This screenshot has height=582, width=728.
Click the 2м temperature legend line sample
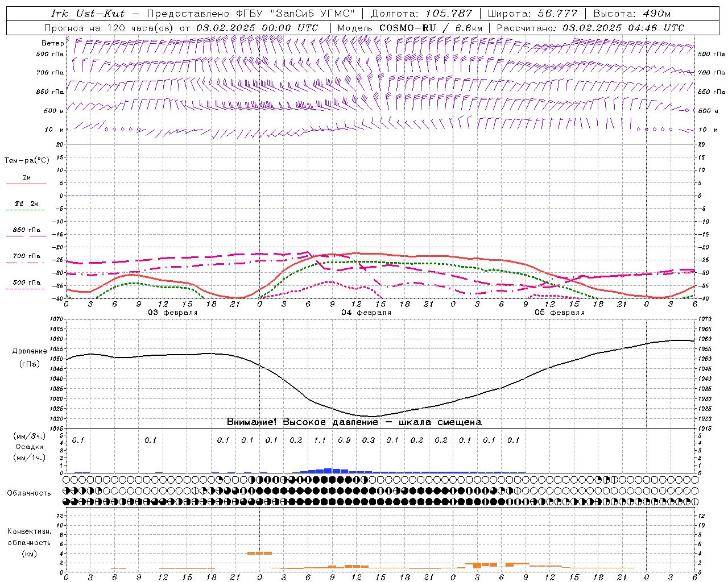[26, 184]
